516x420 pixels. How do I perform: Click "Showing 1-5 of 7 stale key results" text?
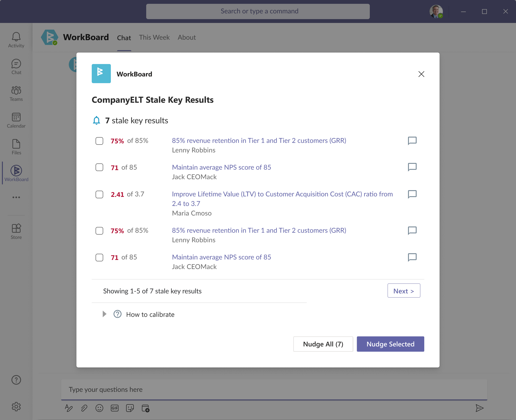pyautogui.click(x=152, y=291)
